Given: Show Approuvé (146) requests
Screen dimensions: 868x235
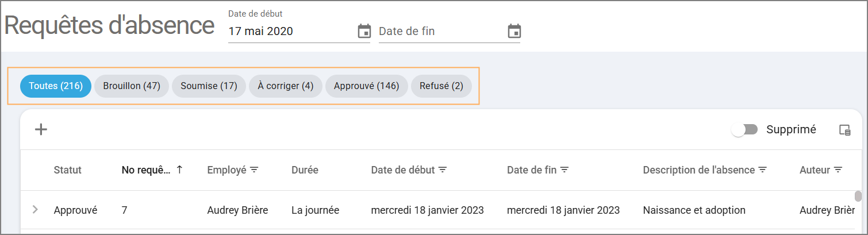Looking at the screenshot, I should coord(367,86).
